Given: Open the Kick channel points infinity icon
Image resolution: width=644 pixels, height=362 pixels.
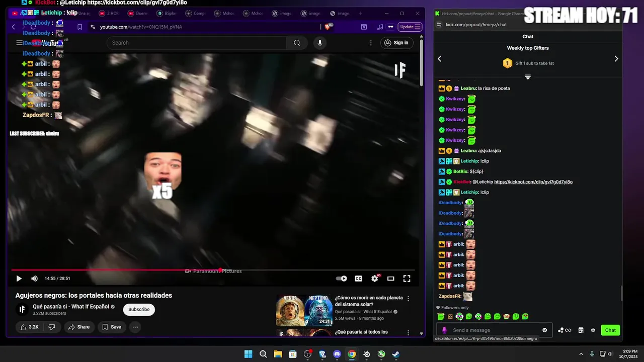Looking at the screenshot, I should click(x=565, y=330).
